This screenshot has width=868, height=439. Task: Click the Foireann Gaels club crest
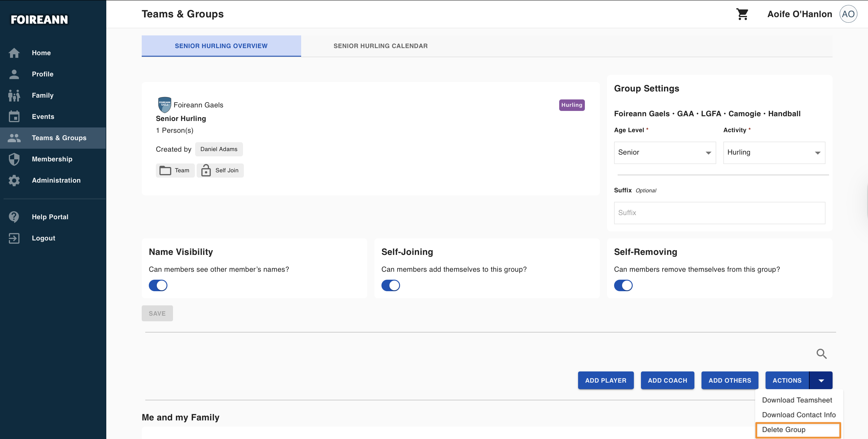164,105
